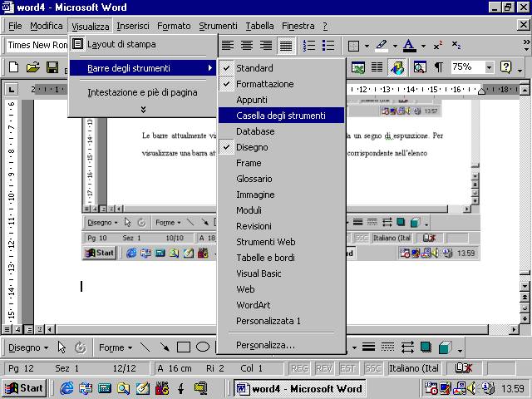The height and width of the screenshot is (399, 532).
Task: Open the highlight color dropdown arrow
Action: tap(395, 46)
